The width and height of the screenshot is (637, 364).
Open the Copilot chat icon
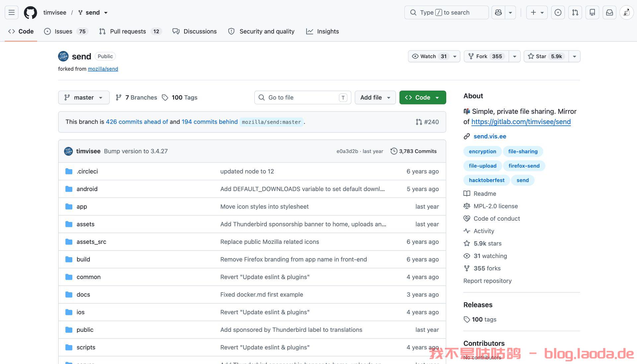498,13
